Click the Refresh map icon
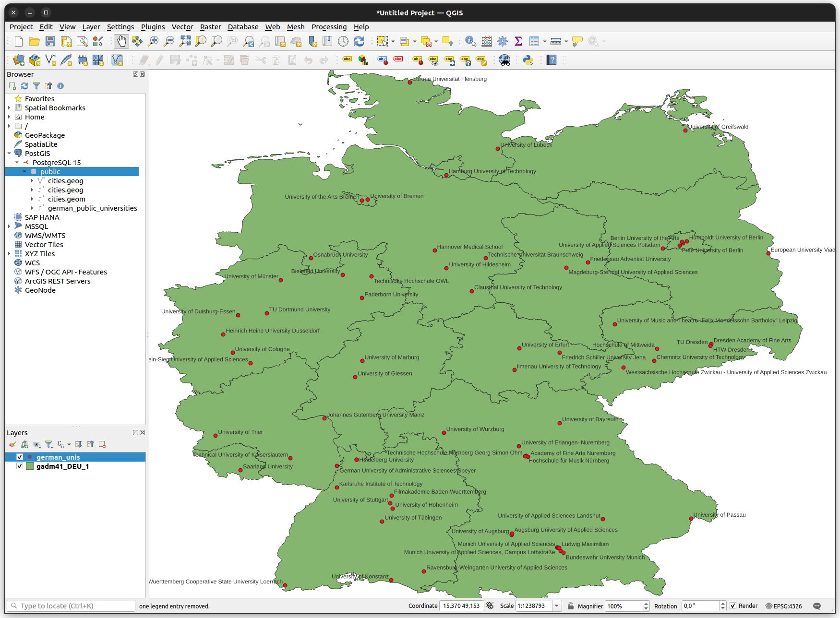Viewport: 840px width, 618px height. point(359,42)
